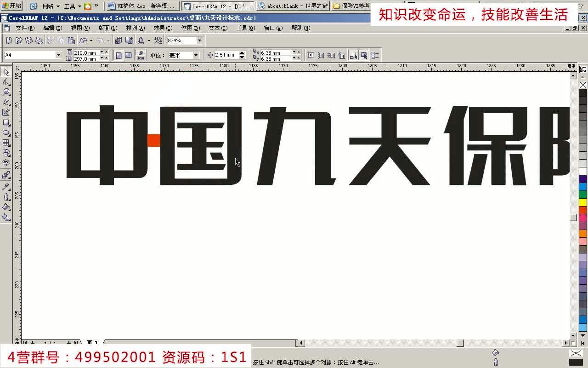Pick red from the color palette
The width and height of the screenshot is (588, 368).
coord(582,209)
